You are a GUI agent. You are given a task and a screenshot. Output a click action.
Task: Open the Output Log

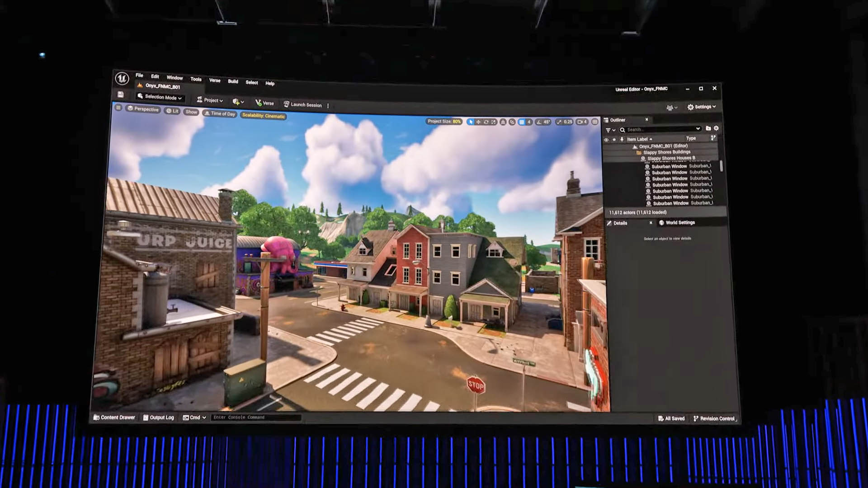158,418
